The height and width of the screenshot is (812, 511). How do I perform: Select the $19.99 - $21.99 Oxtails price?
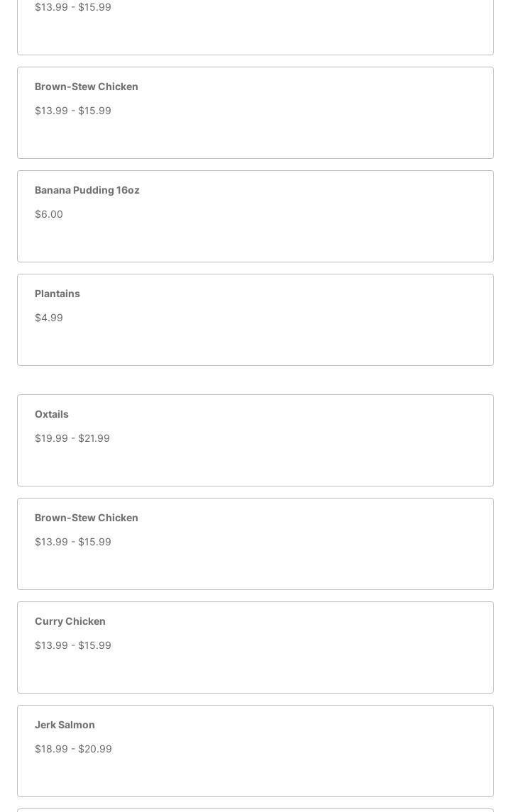[x=72, y=438]
